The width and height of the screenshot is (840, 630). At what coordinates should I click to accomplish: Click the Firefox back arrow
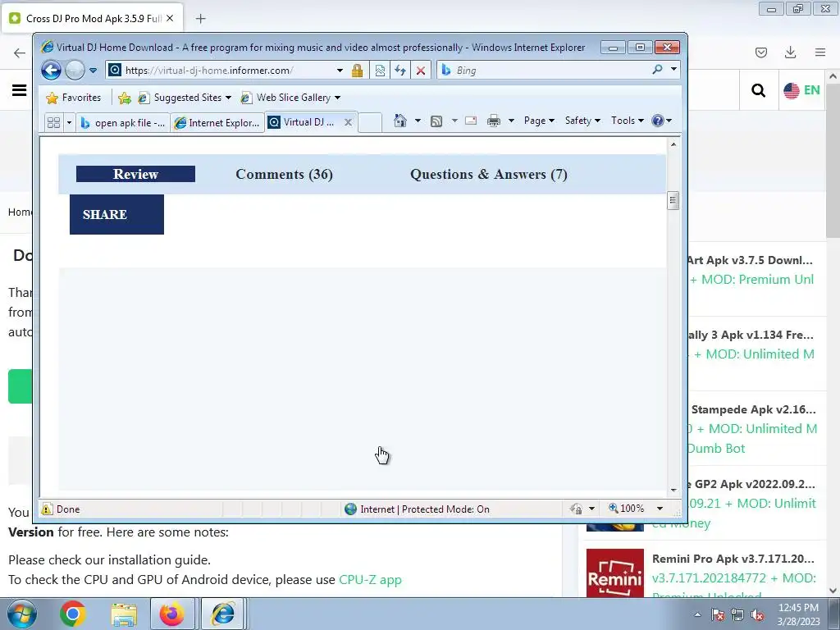point(20,52)
